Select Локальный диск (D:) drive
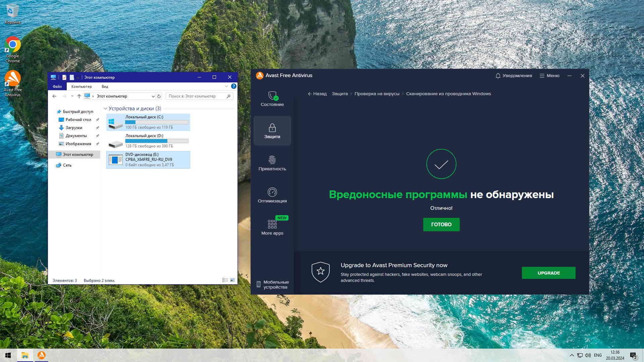The image size is (644, 362). [148, 141]
